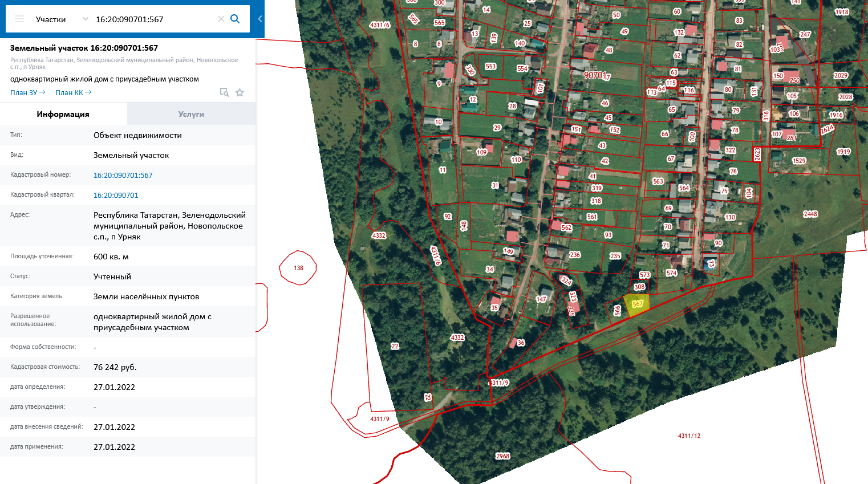Expand the Участки search type dropdown

point(85,19)
